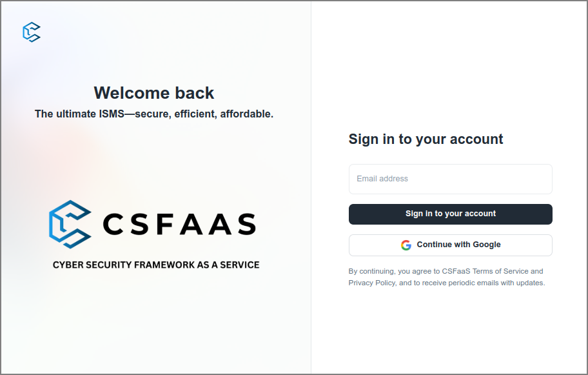The height and width of the screenshot is (375, 588).
Task: Click the large CSFAAS wordmark text
Action: (x=179, y=225)
